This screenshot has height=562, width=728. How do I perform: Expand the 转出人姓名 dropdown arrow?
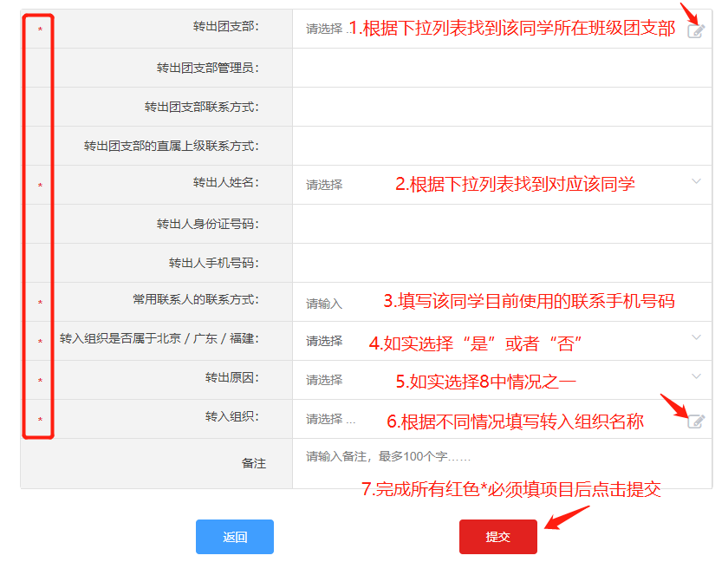click(x=696, y=181)
